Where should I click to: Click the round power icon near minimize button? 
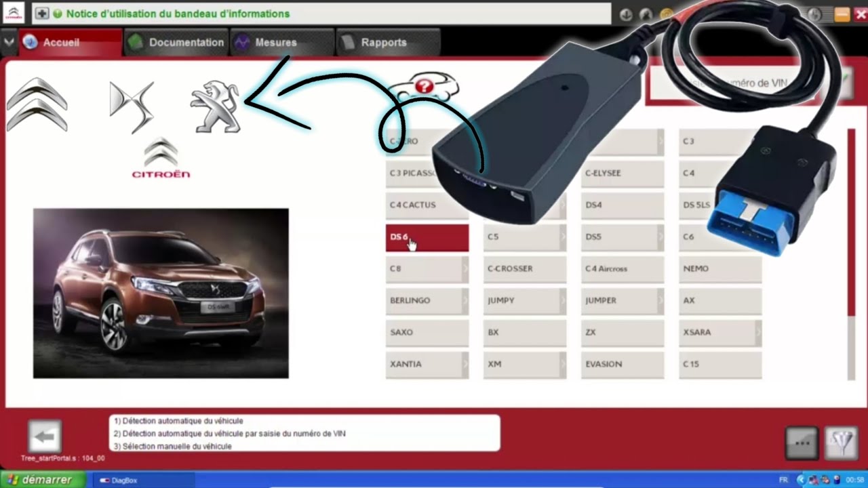[x=814, y=14]
